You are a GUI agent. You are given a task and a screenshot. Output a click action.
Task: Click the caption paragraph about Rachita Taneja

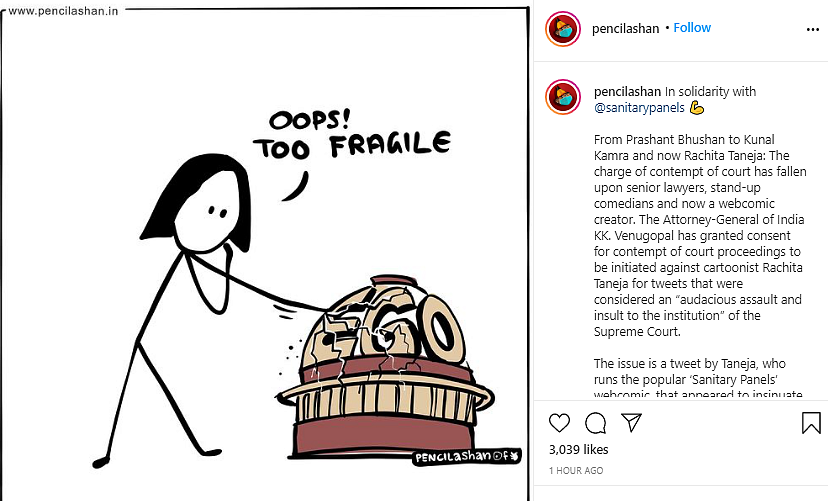[700, 235]
